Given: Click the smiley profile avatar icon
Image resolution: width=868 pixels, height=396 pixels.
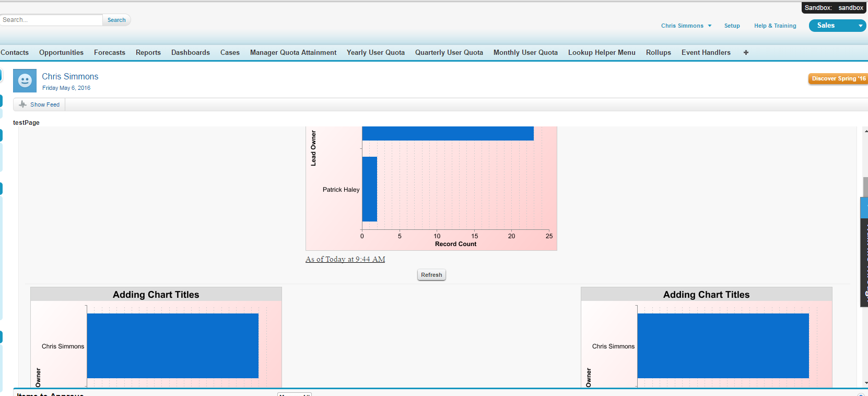Looking at the screenshot, I should click(25, 80).
